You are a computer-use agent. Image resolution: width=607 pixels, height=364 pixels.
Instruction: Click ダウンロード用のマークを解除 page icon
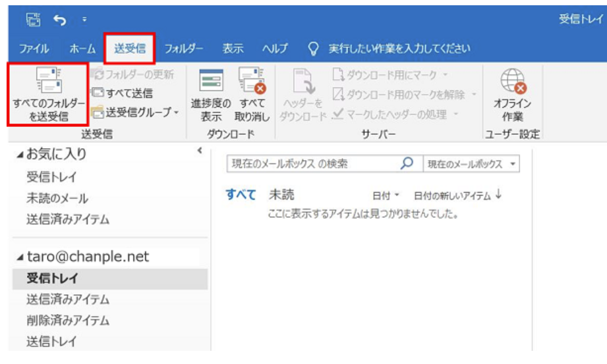pyautogui.click(x=338, y=94)
